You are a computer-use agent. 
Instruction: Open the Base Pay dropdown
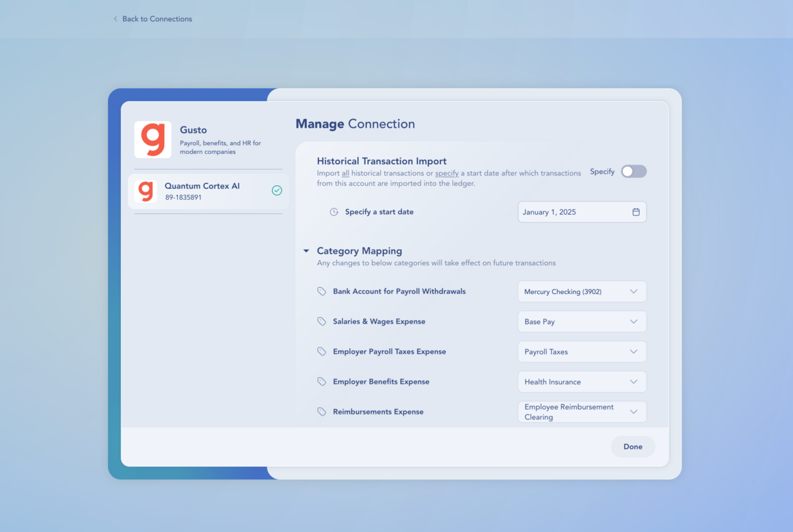pyautogui.click(x=582, y=321)
